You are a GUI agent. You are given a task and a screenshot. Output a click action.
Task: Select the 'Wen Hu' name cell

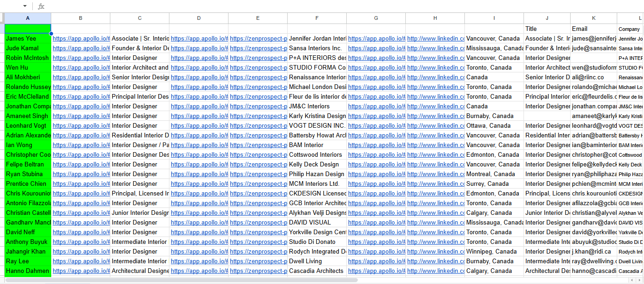(28, 67)
